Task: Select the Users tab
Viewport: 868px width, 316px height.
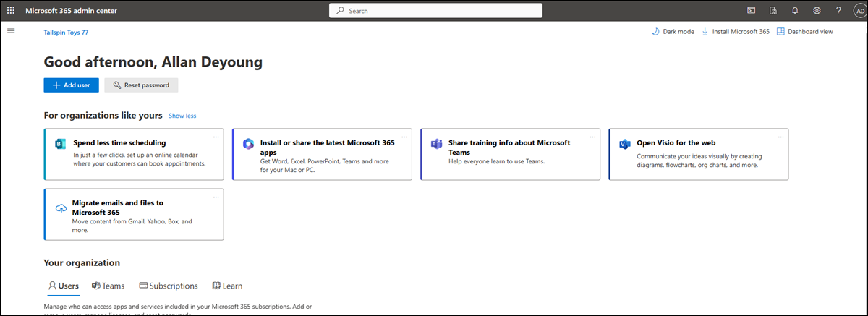Action: point(64,286)
